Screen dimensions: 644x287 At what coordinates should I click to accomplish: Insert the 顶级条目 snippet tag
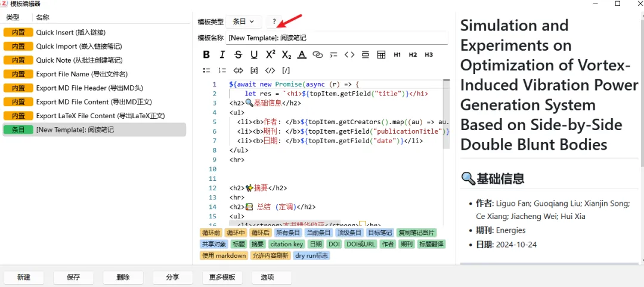pos(349,233)
